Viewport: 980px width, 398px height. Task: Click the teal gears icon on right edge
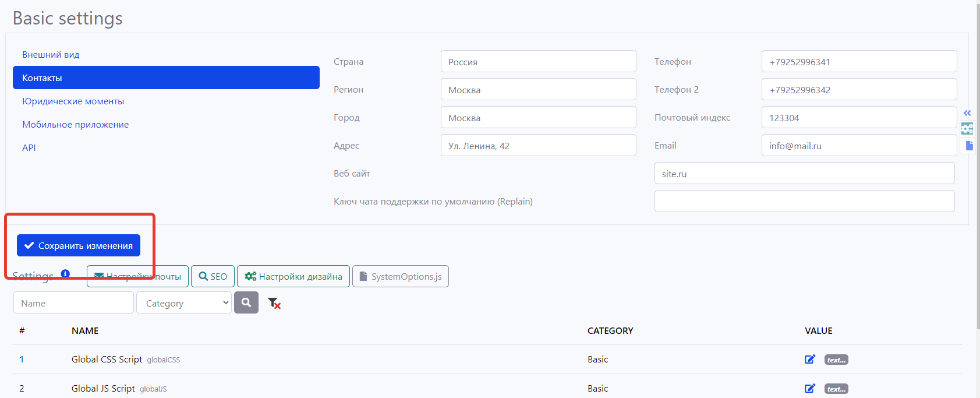click(967, 129)
